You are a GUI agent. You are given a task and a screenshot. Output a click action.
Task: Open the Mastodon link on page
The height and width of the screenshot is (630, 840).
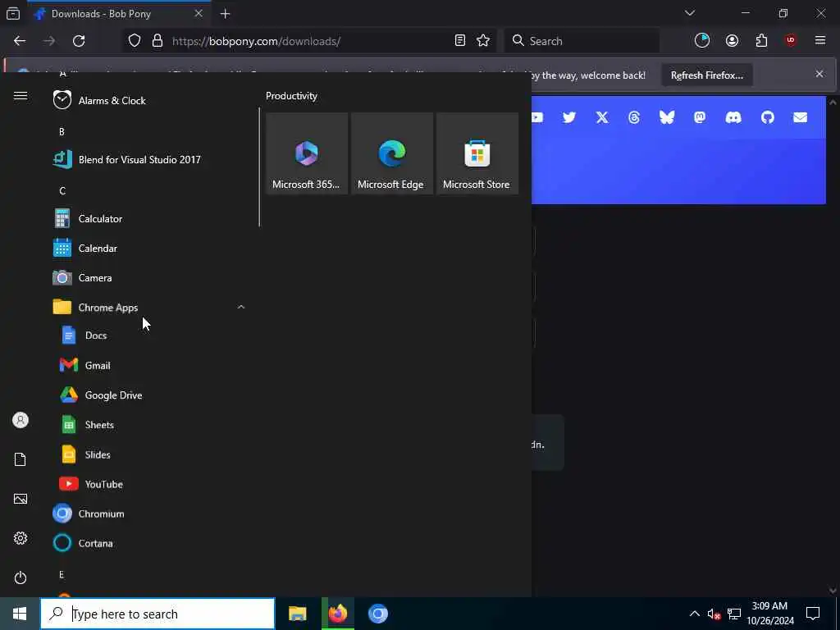pos(700,117)
